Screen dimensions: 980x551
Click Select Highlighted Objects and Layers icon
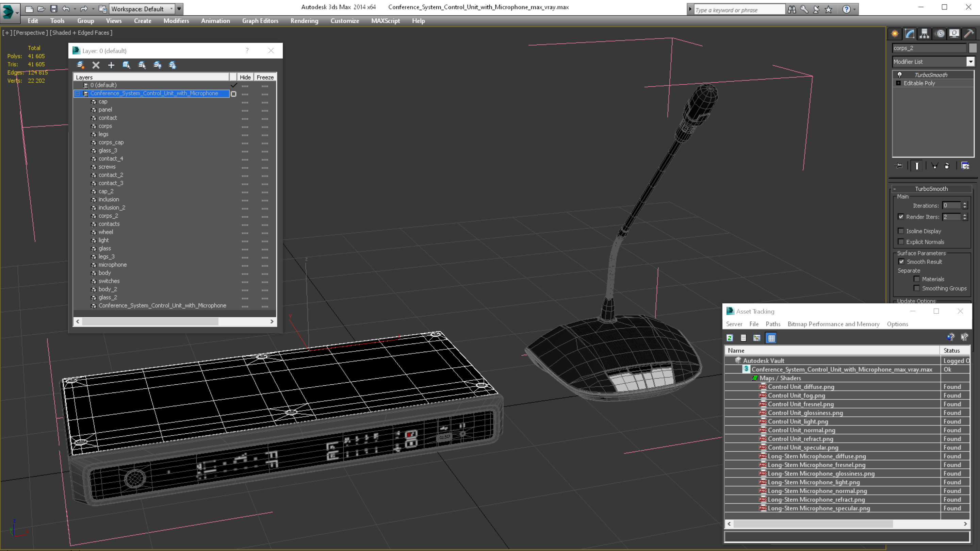click(126, 65)
